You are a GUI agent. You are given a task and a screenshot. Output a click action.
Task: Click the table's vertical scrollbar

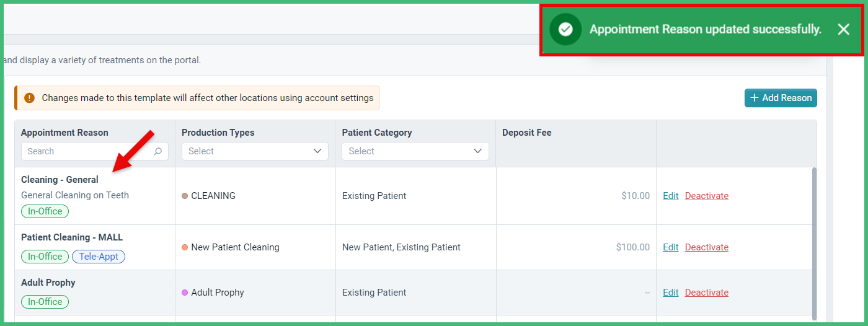tap(813, 242)
